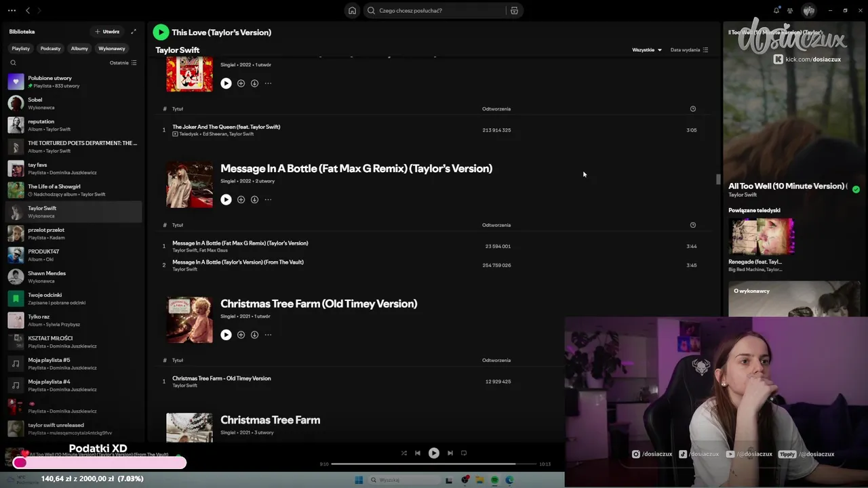Image resolution: width=868 pixels, height=488 pixels.
Task: Open Renegade related music video thumbnail
Action: click(762, 237)
